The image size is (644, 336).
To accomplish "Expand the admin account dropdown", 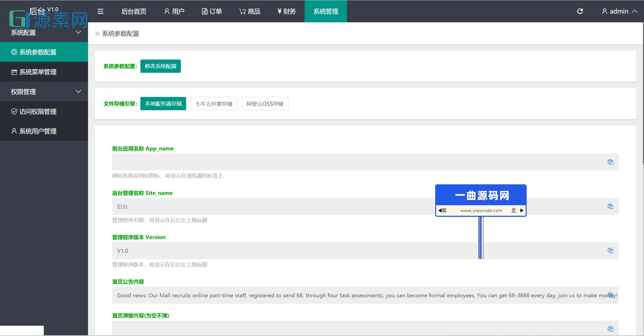I will [618, 11].
